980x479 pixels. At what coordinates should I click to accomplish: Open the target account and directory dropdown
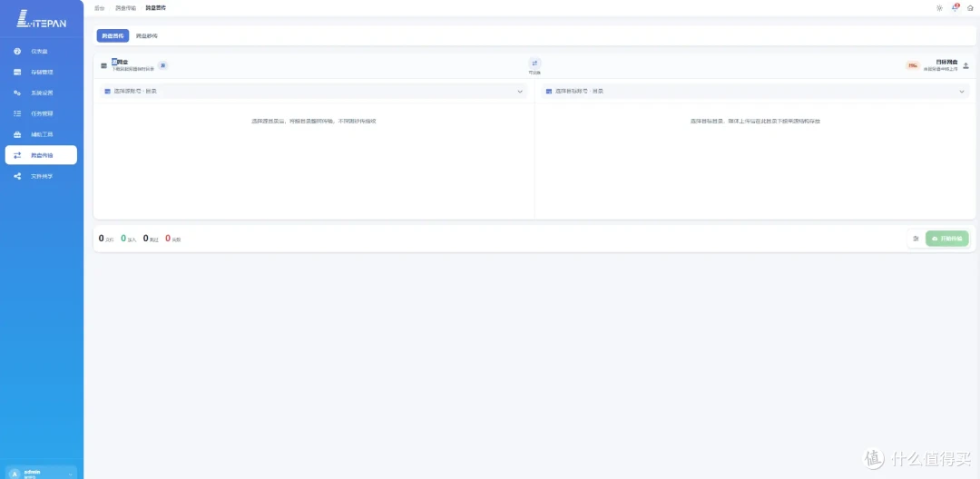(x=755, y=92)
